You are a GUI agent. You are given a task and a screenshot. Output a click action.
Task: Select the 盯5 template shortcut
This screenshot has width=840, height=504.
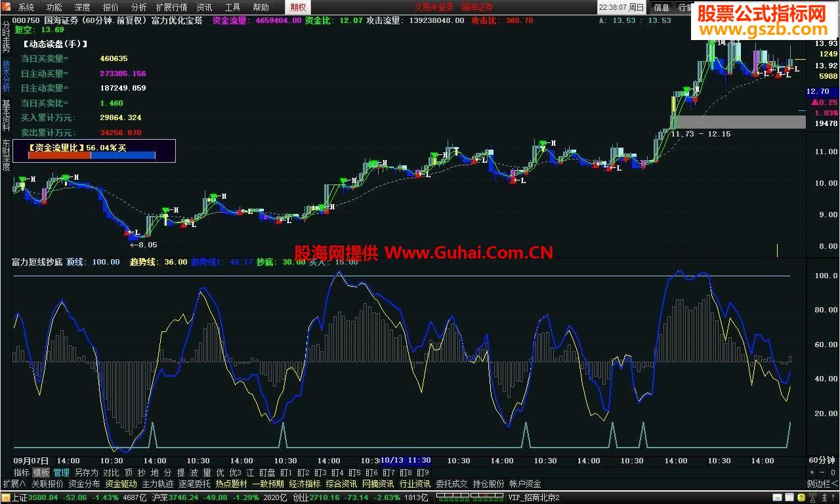tap(355, 472)
